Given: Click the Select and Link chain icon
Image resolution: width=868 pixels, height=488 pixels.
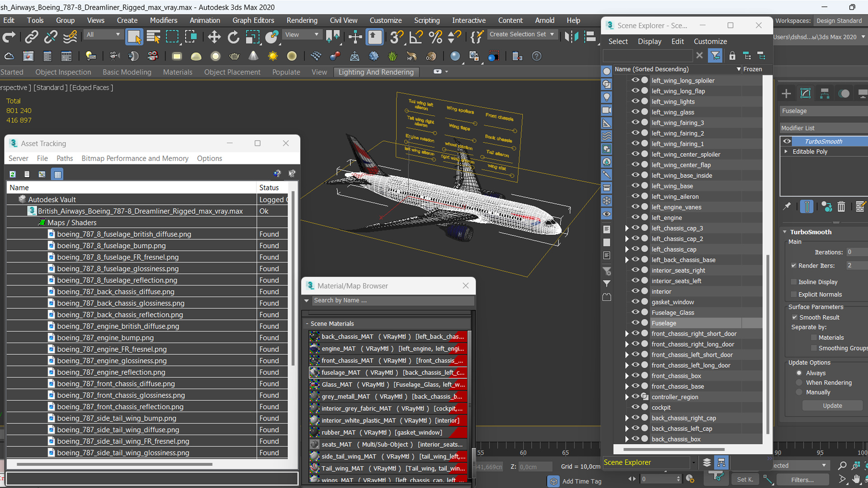Looking at the screenshot, I should click(31, 37).
